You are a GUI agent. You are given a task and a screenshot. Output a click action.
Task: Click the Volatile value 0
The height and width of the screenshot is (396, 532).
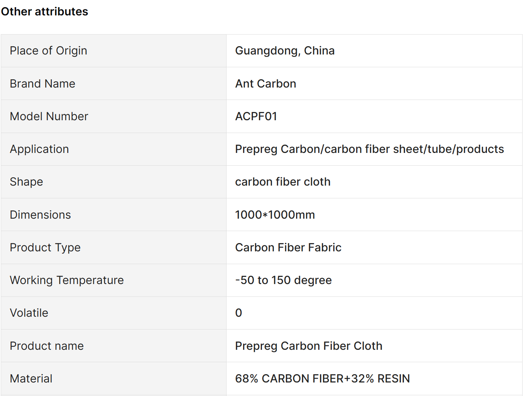pyautogui.click(x=239, y=313)
